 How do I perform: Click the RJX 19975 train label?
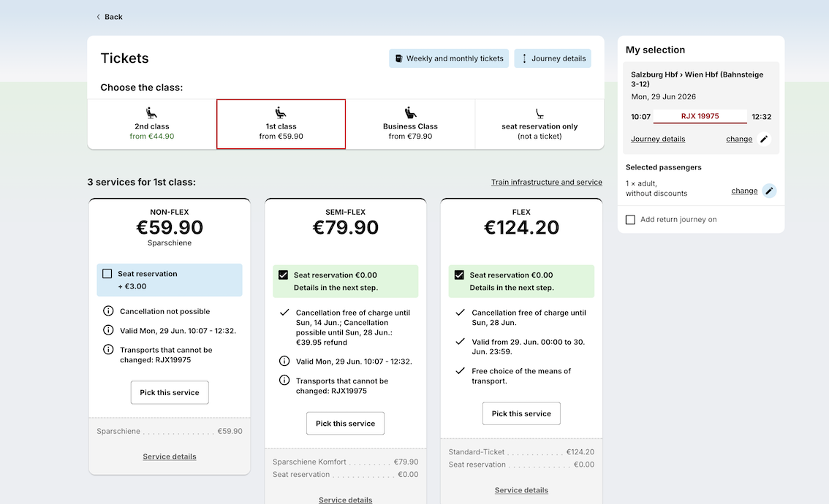(x=700, y=116)
